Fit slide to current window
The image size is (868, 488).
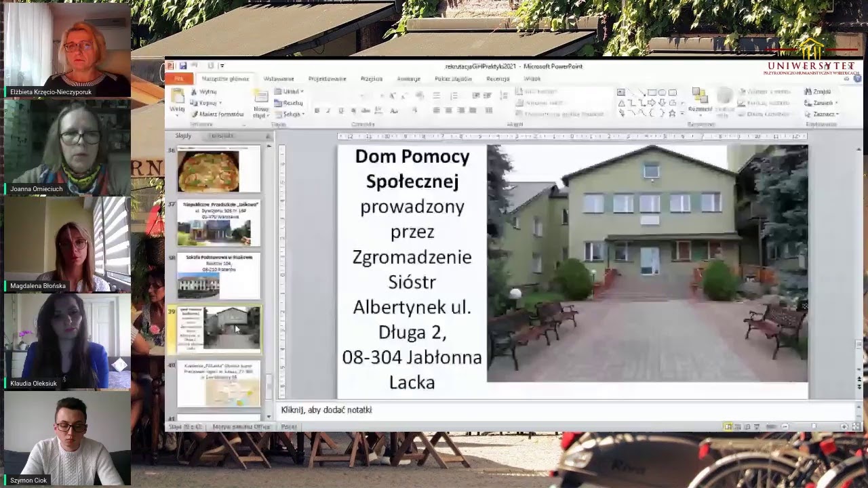pyautogui.click(x=856, y=426)
